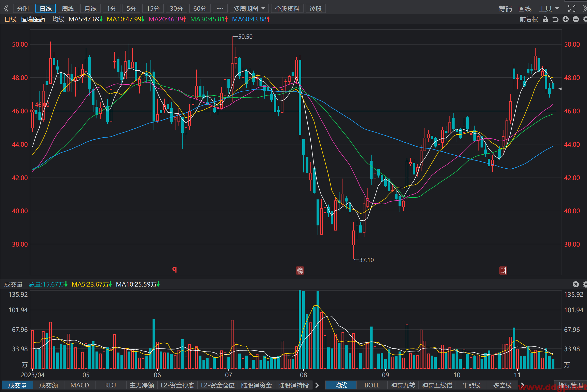Image resolution: width=587 pixels, height=392 pixels.
Task: Enter fullscreen with the expand icon
Action: point(571,8)
